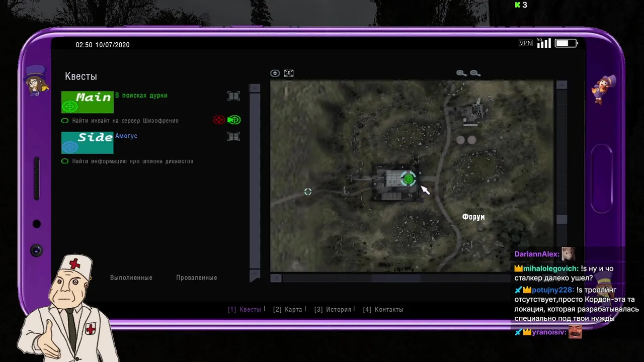
Task: Click the DariannAlex username in chat
Action: point(536,254)
